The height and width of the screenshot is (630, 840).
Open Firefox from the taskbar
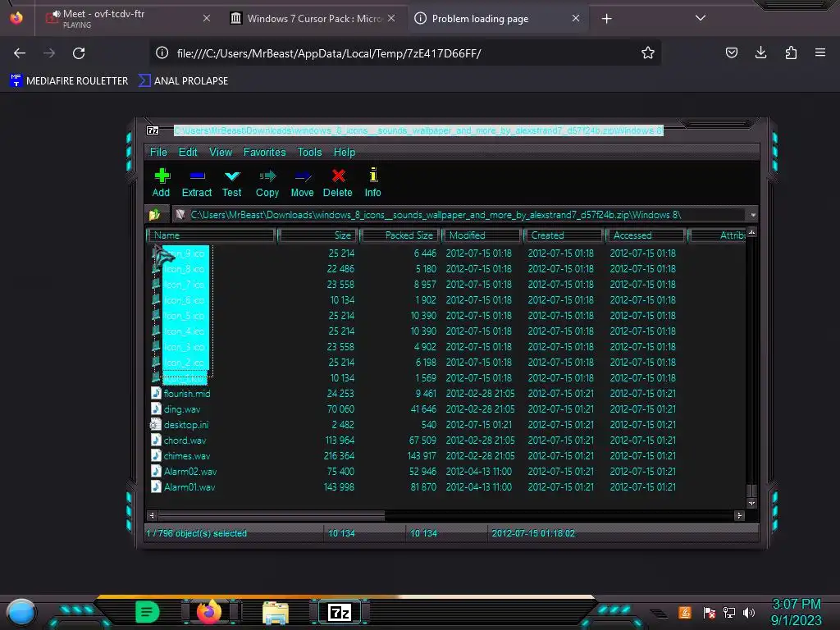[x=209, y=612]
